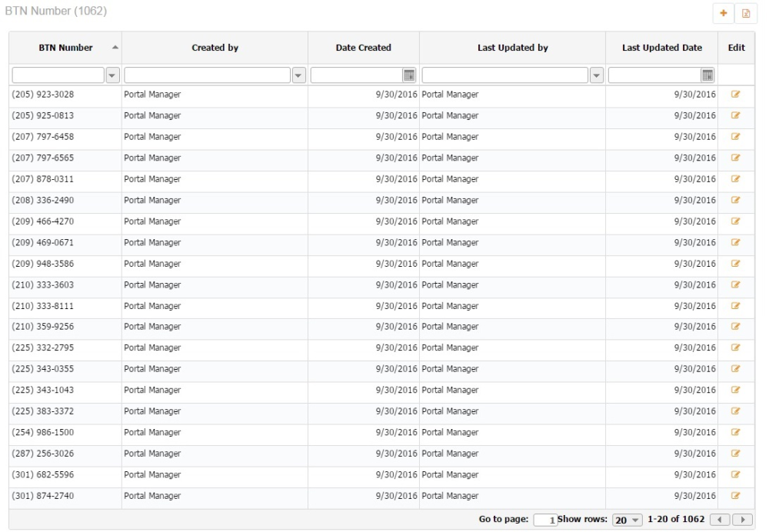
Task: Sort by Date Created column header
Action: click(363, 48)
